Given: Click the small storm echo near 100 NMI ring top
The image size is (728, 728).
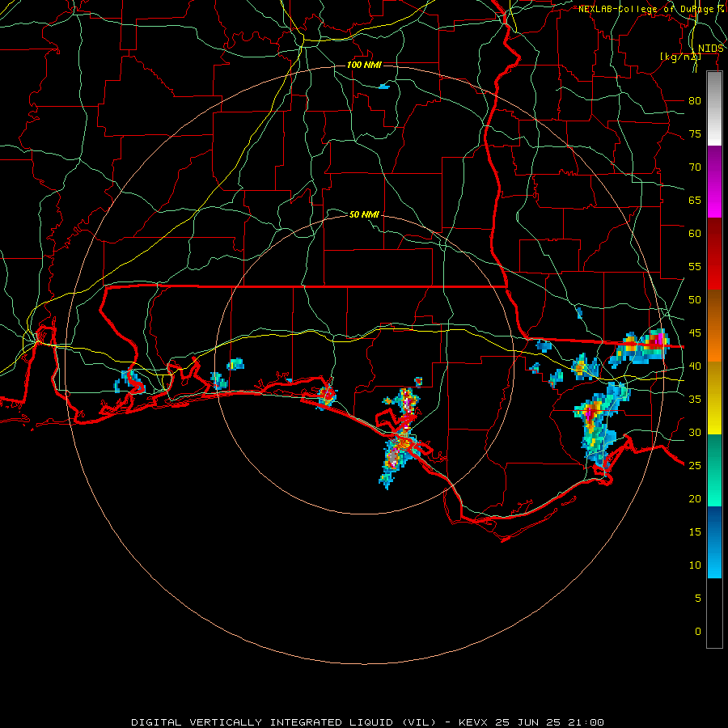Looking at the screenshot, I should (384, 87).
